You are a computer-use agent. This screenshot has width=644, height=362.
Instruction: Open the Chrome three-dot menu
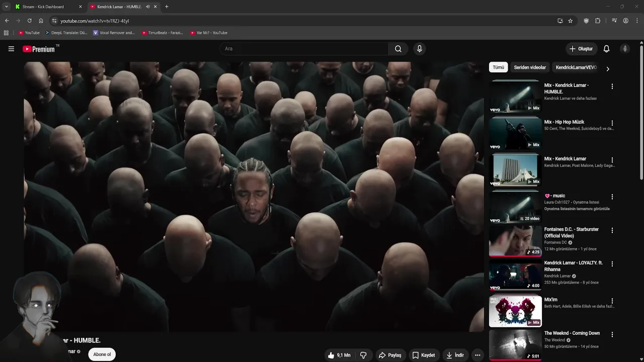[x=637, y=21]
